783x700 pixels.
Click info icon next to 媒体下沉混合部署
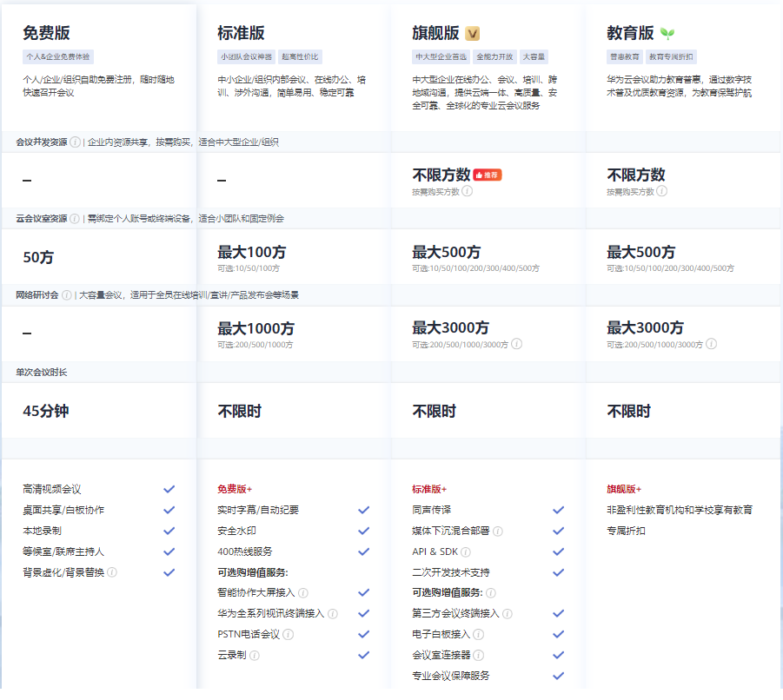(x=498, y=532)
